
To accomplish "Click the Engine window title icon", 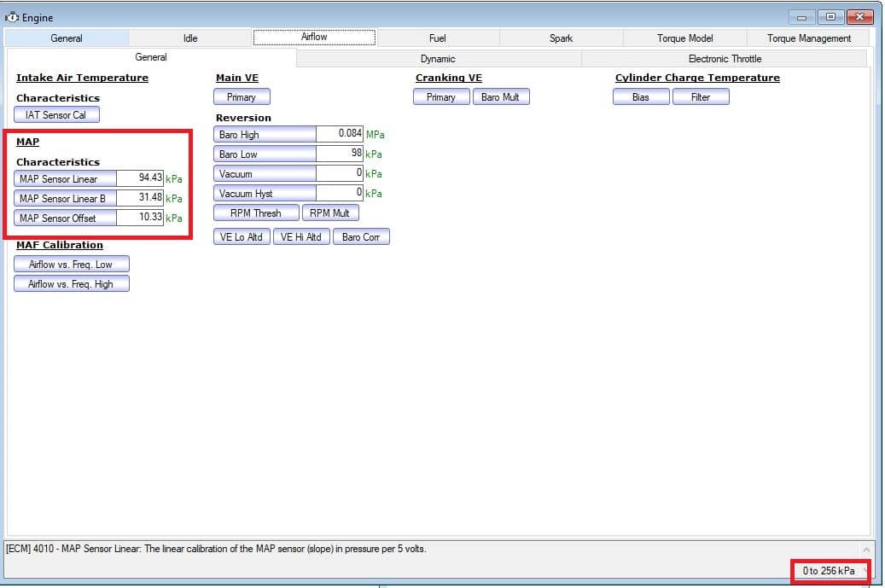I will pos(12,17).
